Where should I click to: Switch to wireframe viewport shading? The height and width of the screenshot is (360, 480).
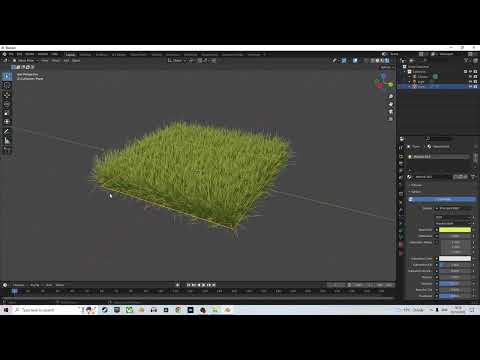[373, 61]
